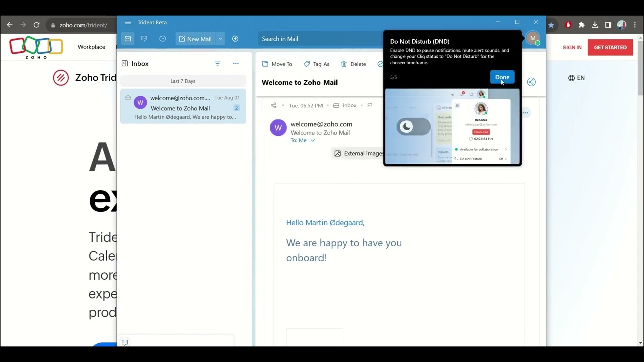Click the conversation count badge 2
The image size is (644, 362).
[x=236, y=108]
